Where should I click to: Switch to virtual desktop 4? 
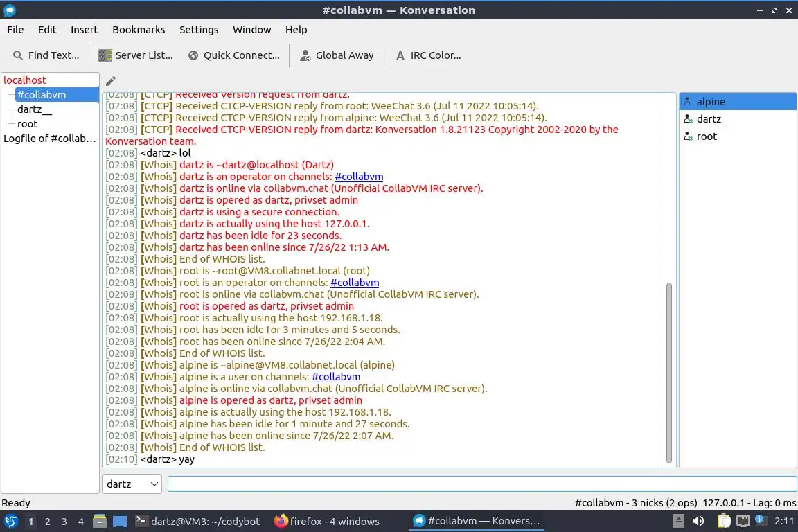click(81, 522)
